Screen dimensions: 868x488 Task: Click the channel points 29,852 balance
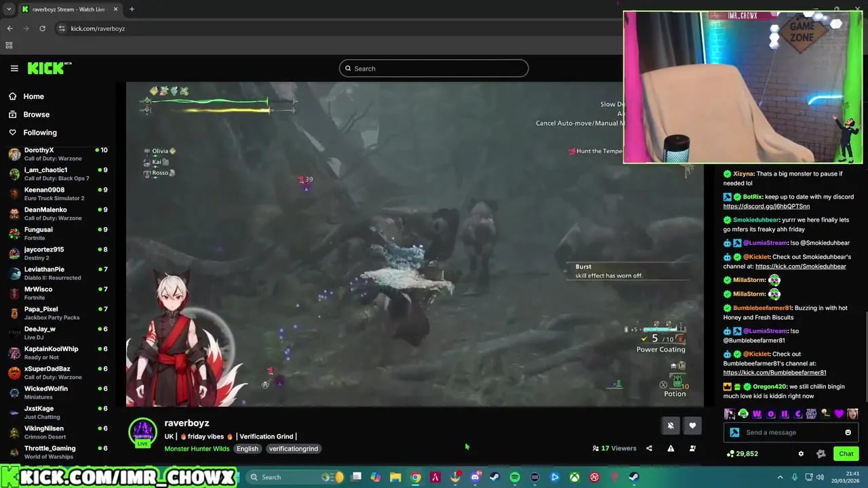[743, 453]
